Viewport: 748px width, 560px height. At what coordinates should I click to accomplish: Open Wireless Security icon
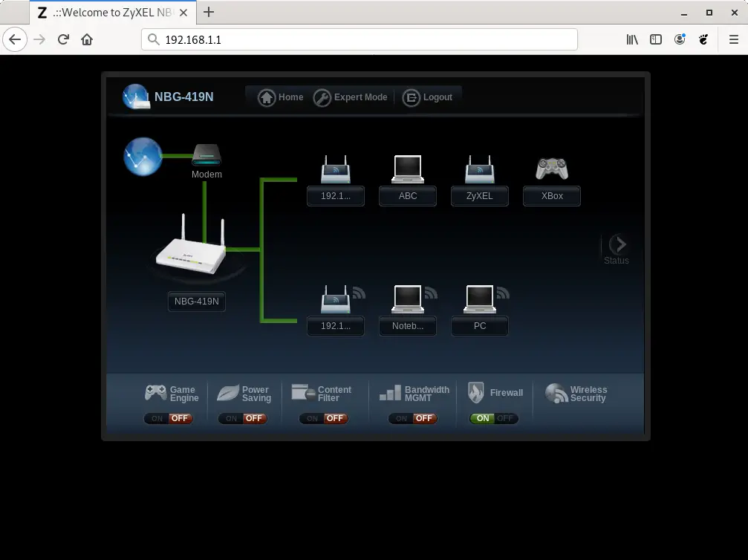pyautogui.click(x=556, y=394)
